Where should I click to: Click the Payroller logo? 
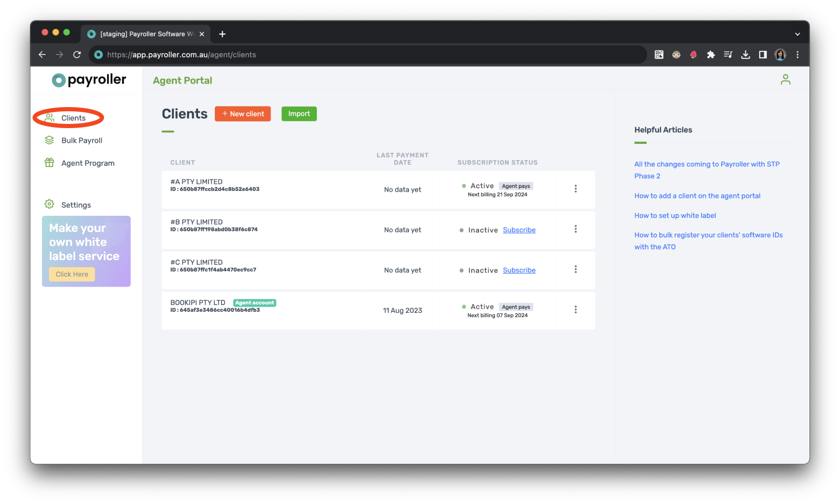89,80
